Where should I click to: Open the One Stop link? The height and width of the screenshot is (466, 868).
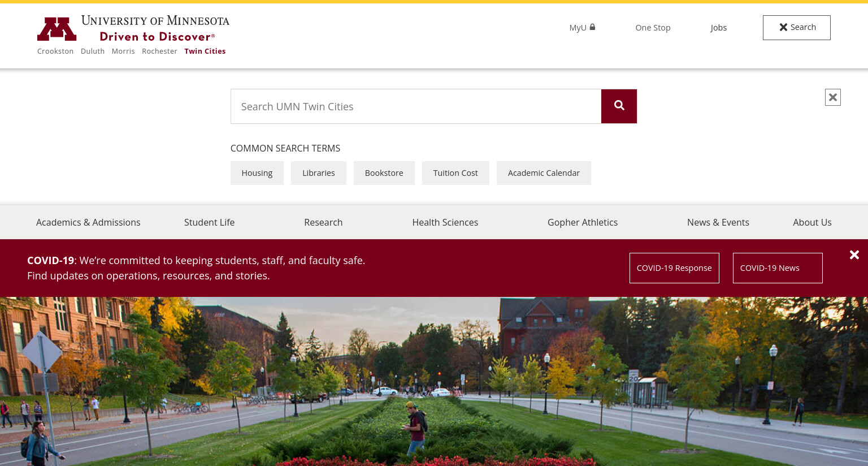[x=653, y=28]
